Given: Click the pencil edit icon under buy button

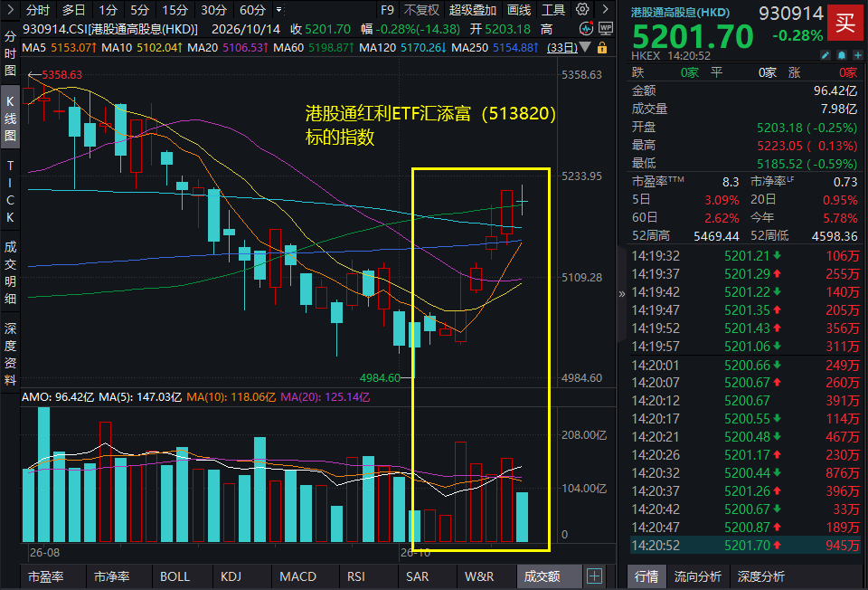Looking at the screenshot, I should tap(826, 55).
